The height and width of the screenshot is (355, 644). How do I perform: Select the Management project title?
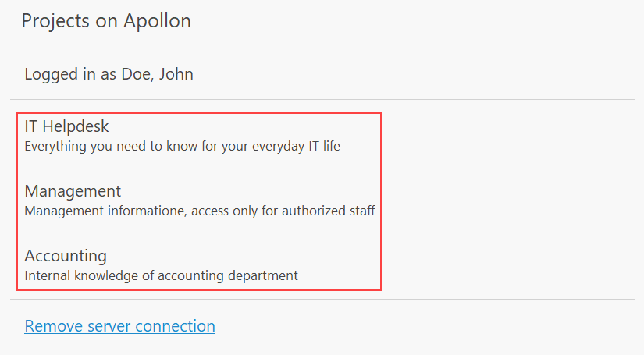[73, 191]
